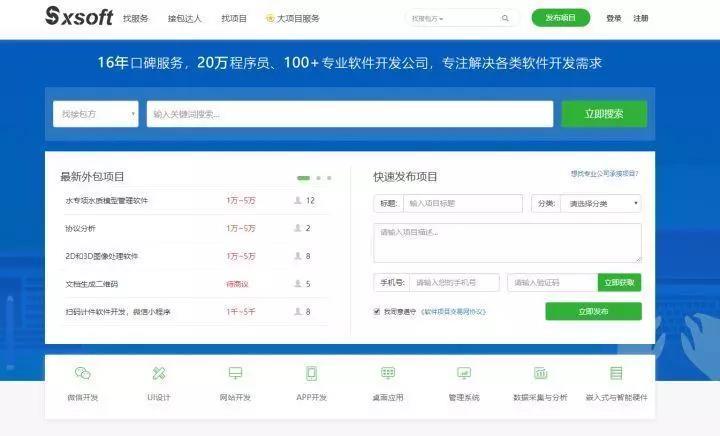
Task: Open the 数据采集与分析 chart icon
Action: coord(540,373)
